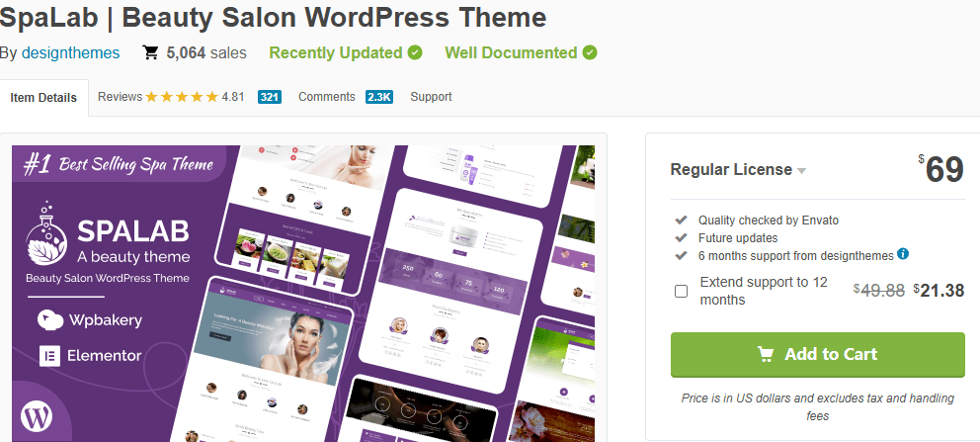
Task: Click the cart icon inside Add to Cart
Action: (x=765, y=354)
